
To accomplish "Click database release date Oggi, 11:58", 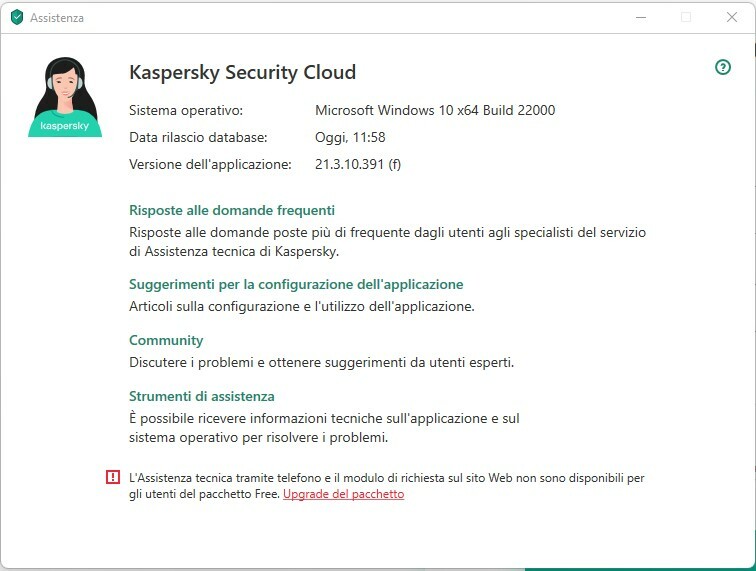I will 350,137.
